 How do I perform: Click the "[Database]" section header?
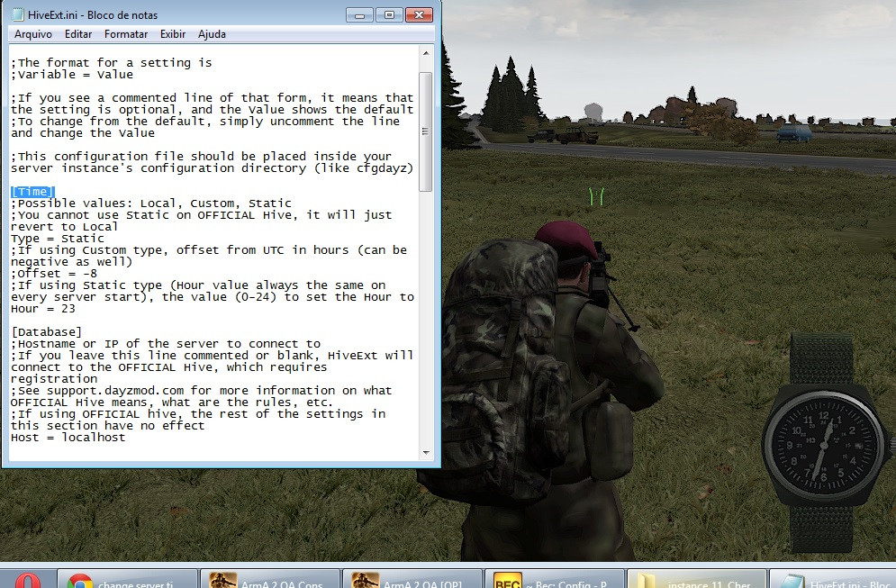47,332
